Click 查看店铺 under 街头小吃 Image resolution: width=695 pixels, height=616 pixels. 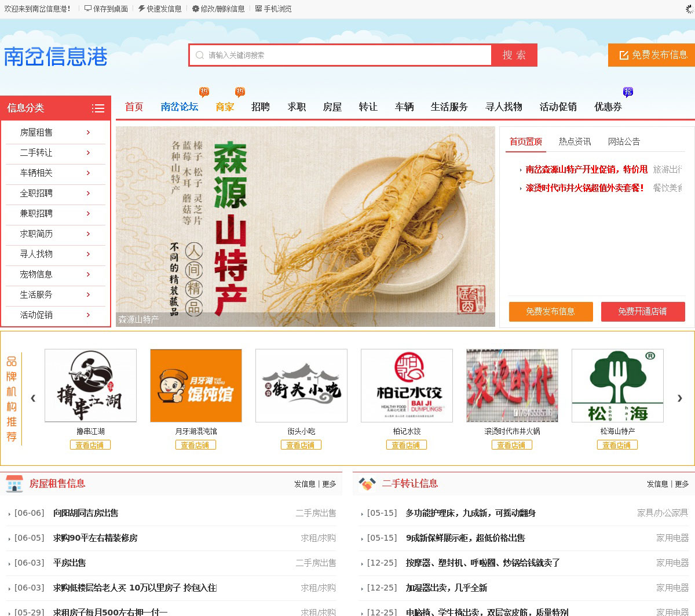(301, 445)
